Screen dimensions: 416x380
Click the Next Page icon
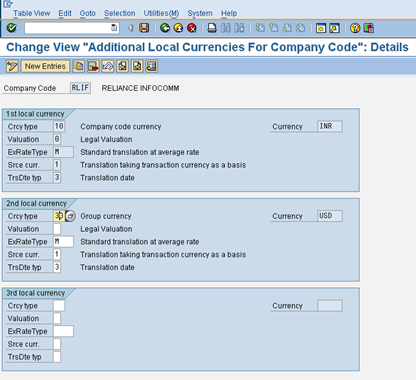287,28
